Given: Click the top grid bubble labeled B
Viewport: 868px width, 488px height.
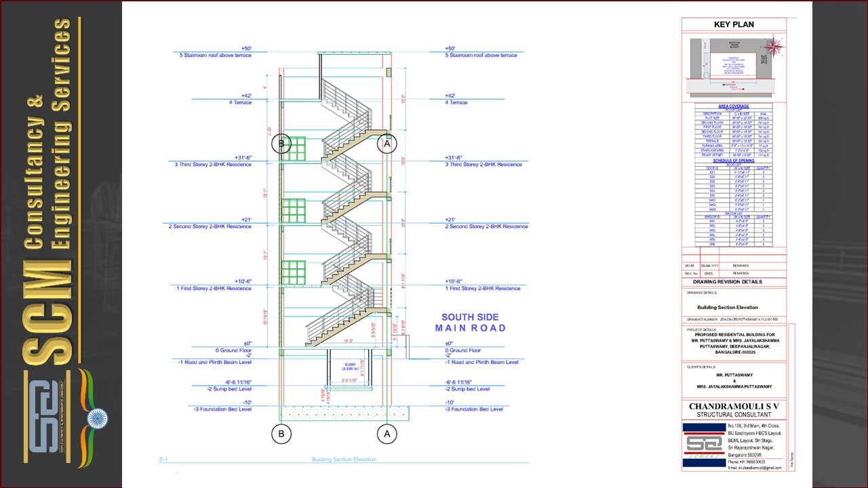Looking at the screenshot, I should coord(281,144).
